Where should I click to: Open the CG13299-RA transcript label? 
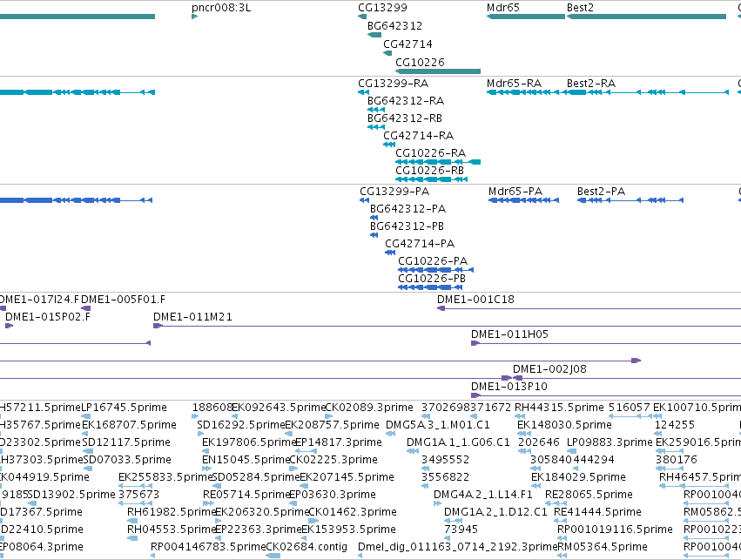pos(394,84)
